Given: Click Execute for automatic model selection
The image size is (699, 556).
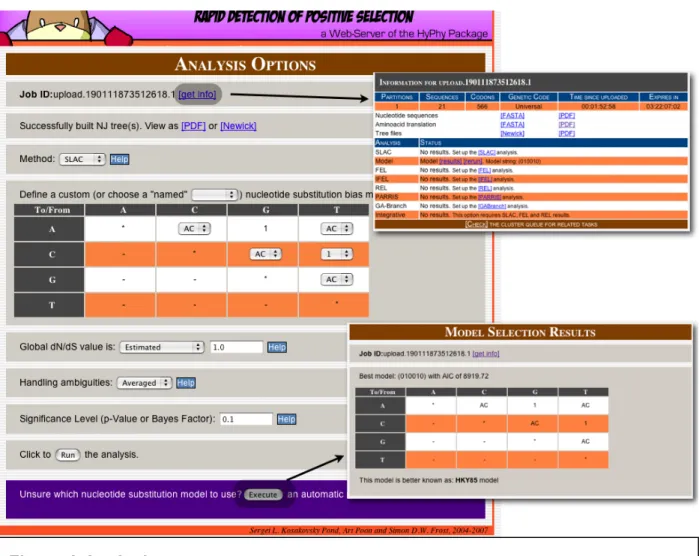Looking at the screenshot, I should [263, 494].
